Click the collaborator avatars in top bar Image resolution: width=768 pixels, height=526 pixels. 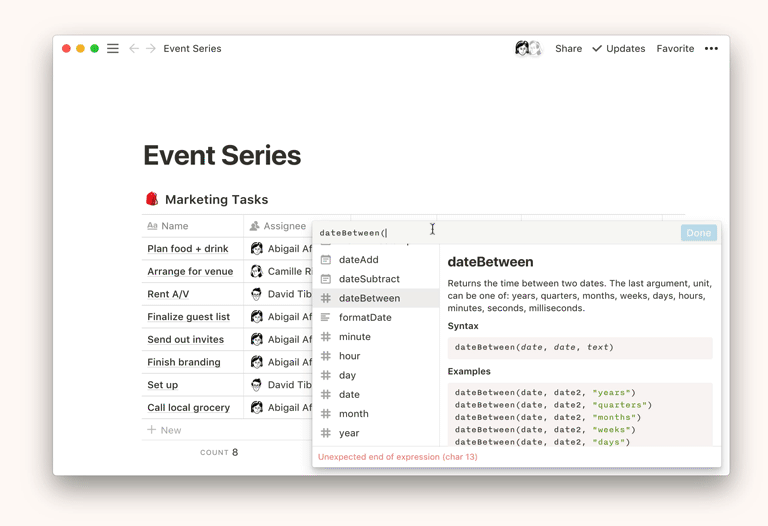[527, 48]
